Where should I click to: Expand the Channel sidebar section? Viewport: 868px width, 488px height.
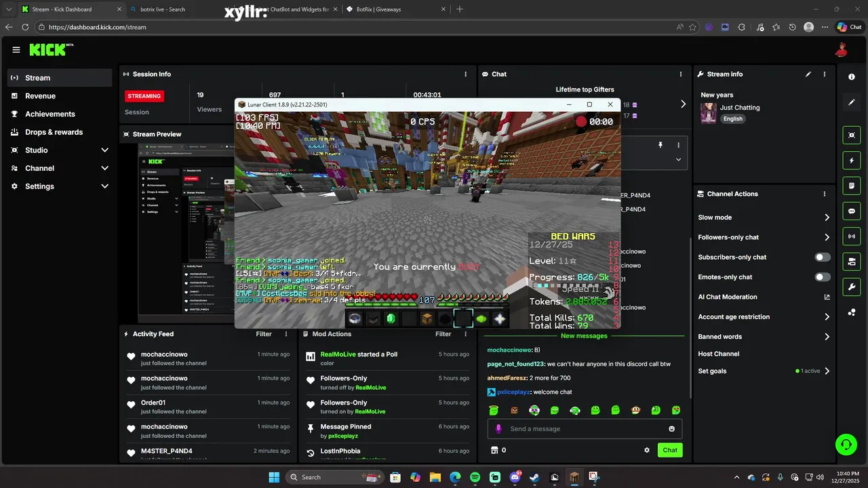tap(104, 168)
